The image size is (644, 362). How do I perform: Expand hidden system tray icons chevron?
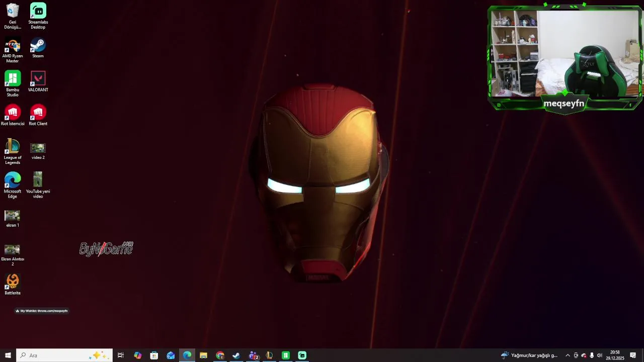pos(568,355)
